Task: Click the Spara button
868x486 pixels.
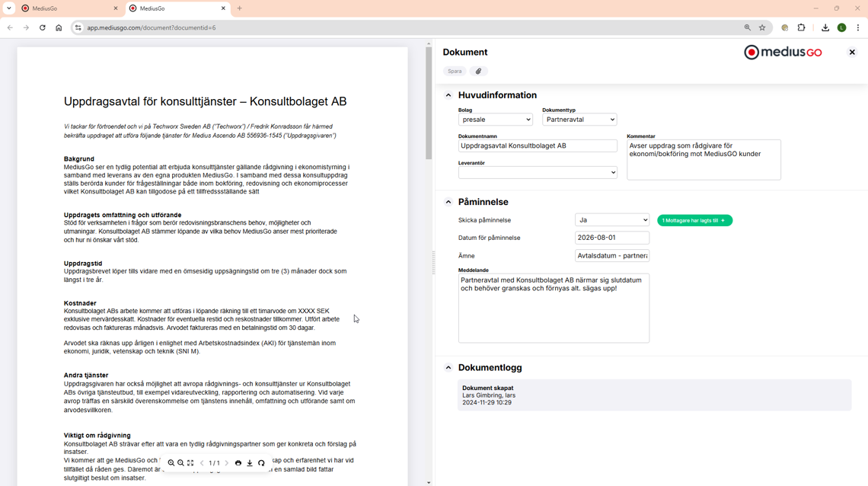Action: tap(455, 71)
